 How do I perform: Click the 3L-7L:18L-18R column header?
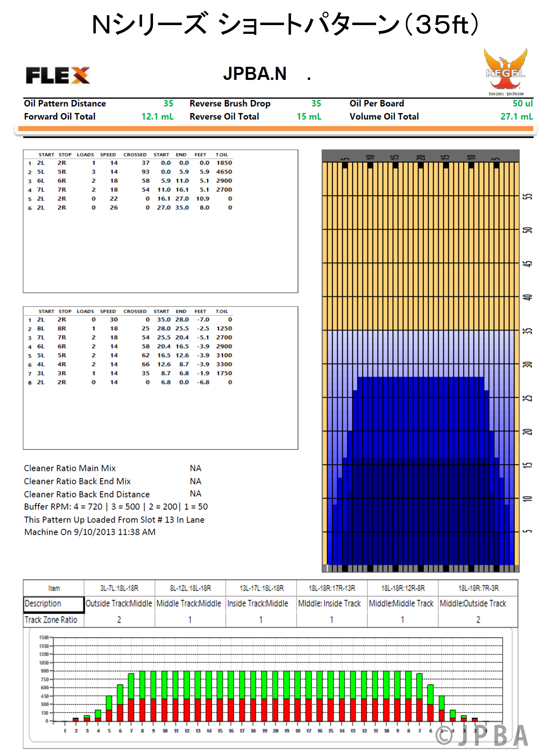(x=119, y=588)
